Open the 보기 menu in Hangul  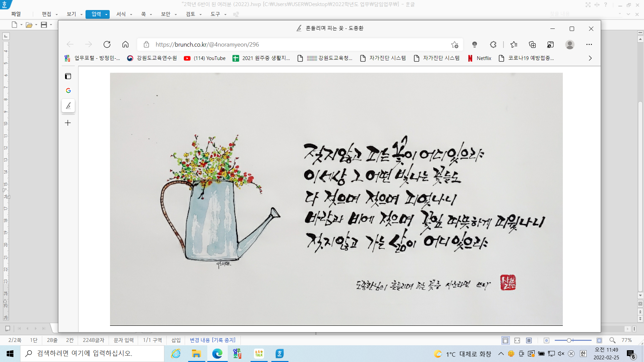click(71, 14)
